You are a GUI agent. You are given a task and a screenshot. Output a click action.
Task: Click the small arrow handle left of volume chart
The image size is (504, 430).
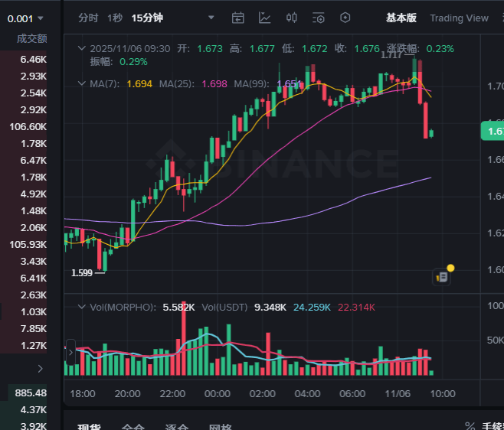[x=71, y=353]
